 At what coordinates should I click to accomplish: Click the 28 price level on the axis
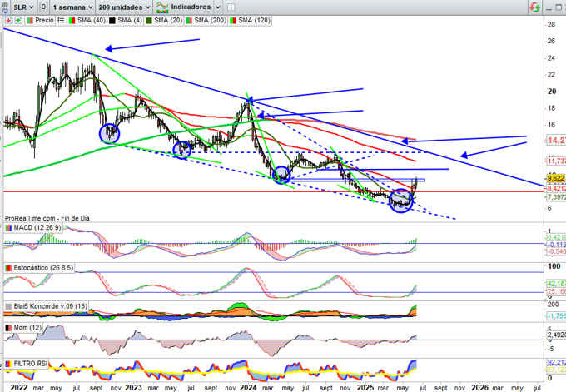(x=551, y=24)
